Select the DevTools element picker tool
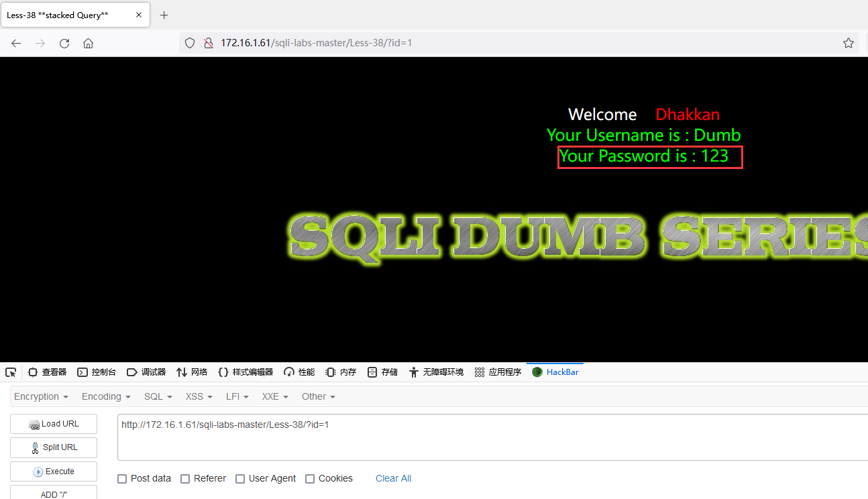 click(10, 372)
